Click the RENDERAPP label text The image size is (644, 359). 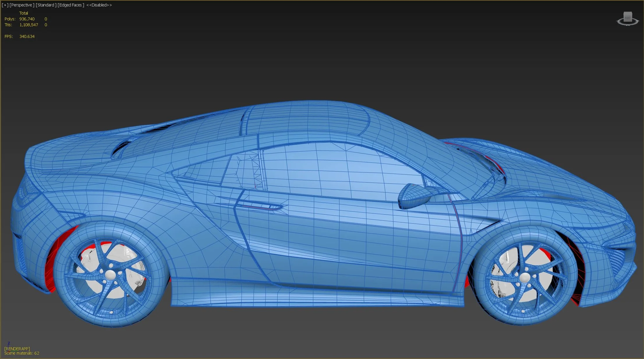tap(17, 349)
